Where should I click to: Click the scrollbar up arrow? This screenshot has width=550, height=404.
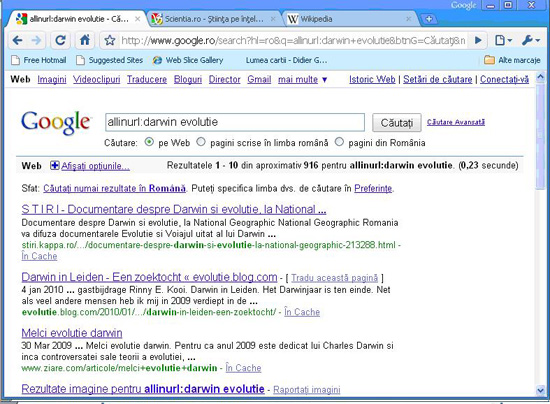point(540,76)
